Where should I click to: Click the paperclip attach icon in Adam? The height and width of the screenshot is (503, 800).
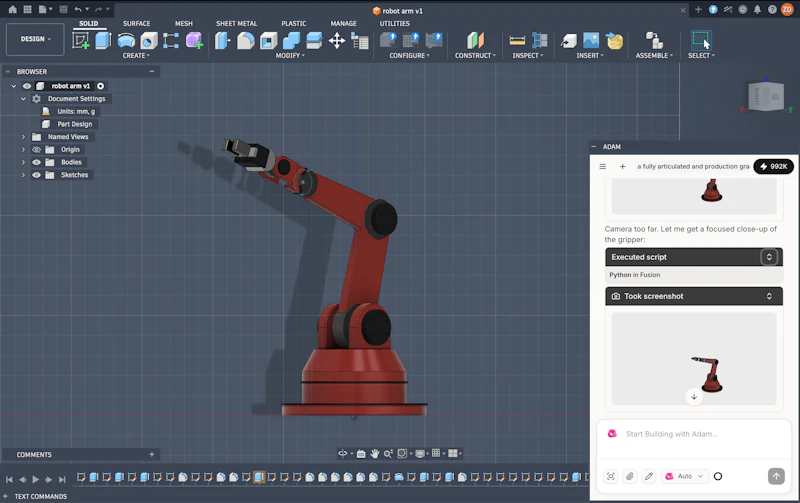630,476
